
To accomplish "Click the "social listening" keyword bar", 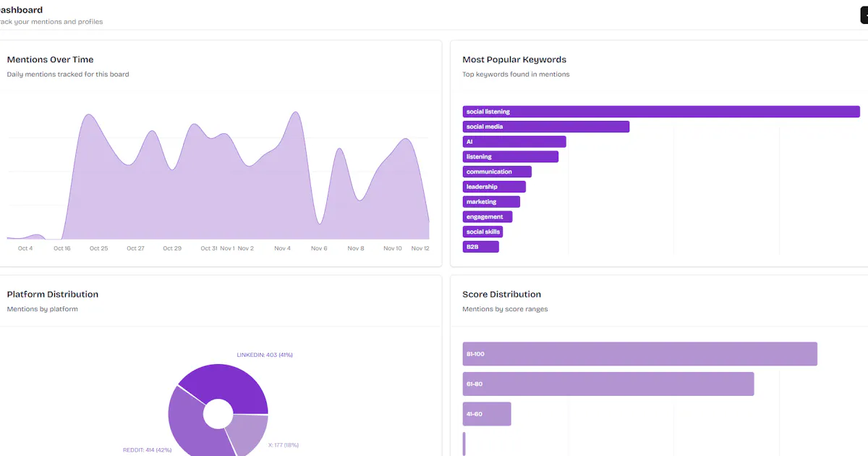I will (661, 111).
